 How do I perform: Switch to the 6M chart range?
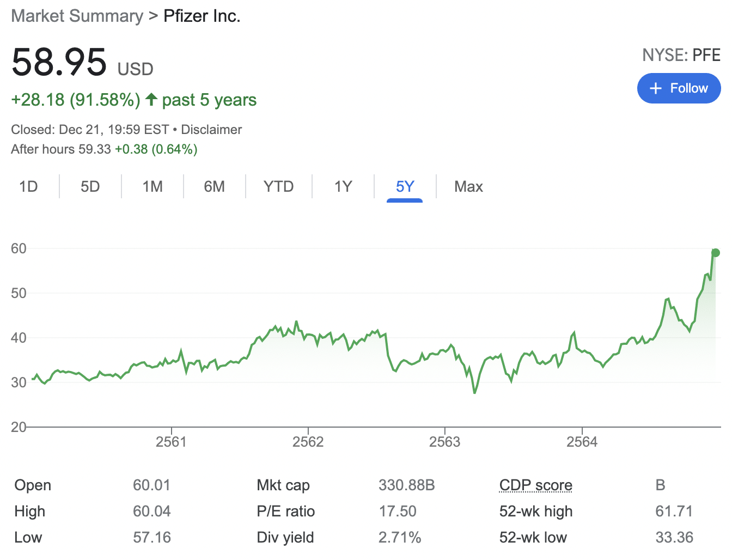point(214,187)
